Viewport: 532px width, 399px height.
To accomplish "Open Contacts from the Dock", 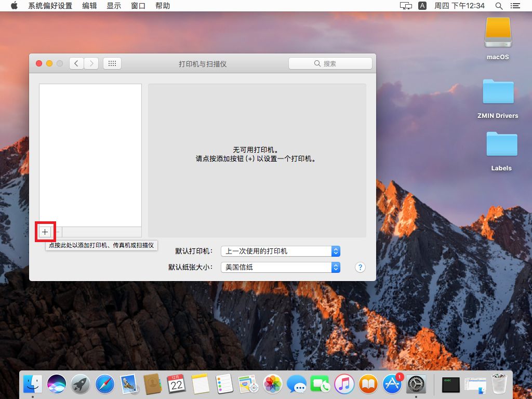I will 153,384.
